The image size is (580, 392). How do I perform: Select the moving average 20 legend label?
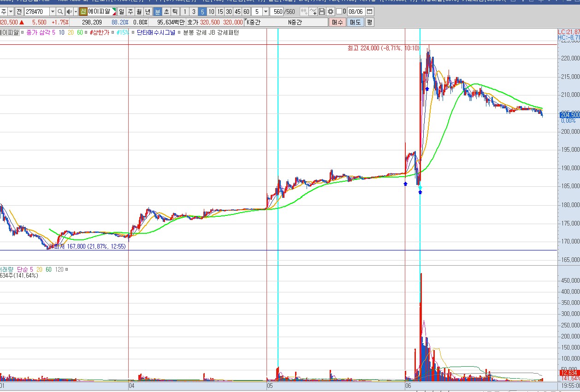click(71, 33)
